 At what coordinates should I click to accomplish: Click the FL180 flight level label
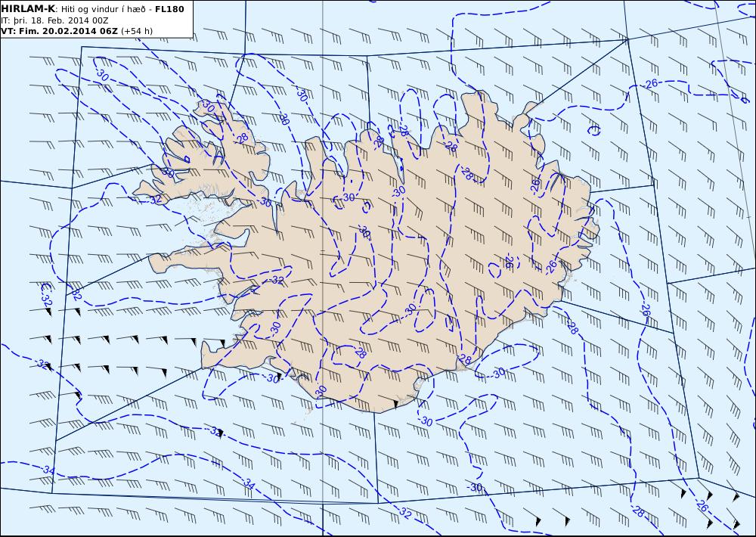pos(169,9)
